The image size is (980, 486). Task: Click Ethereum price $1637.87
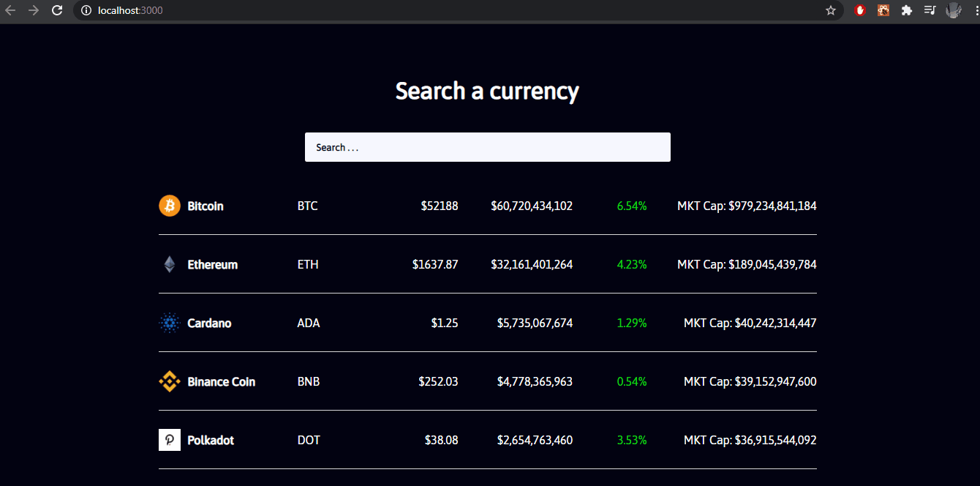coord(435,265)
